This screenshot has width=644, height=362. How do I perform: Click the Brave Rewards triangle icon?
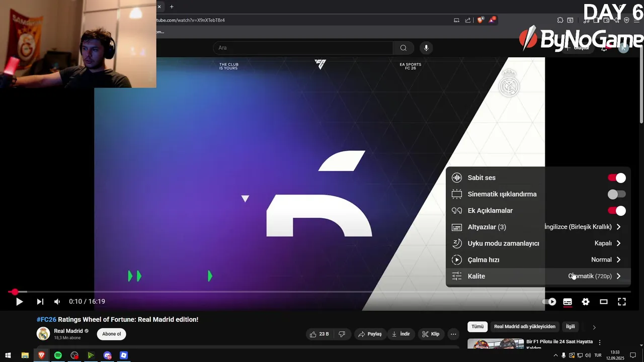coord(492,20)
